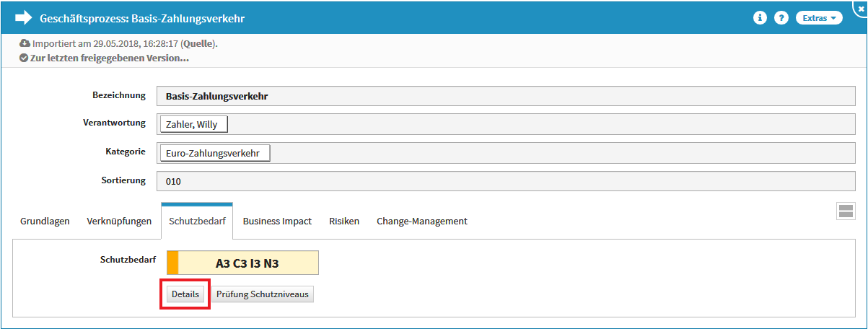Click the Bezeichnung field with Basis-Zahlungsverkehr

point(505,96)
